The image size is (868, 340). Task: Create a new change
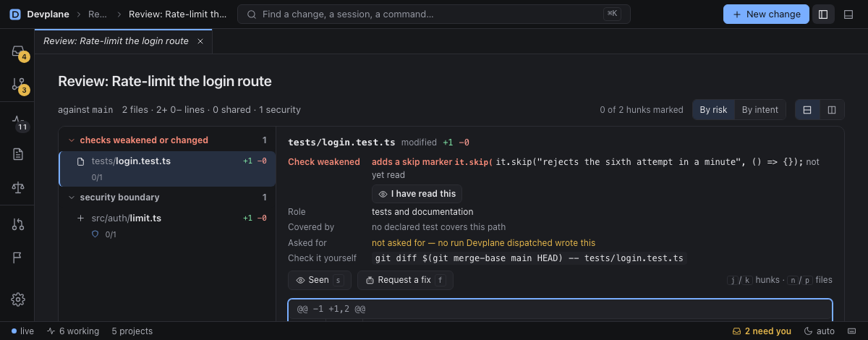[766, 14]
